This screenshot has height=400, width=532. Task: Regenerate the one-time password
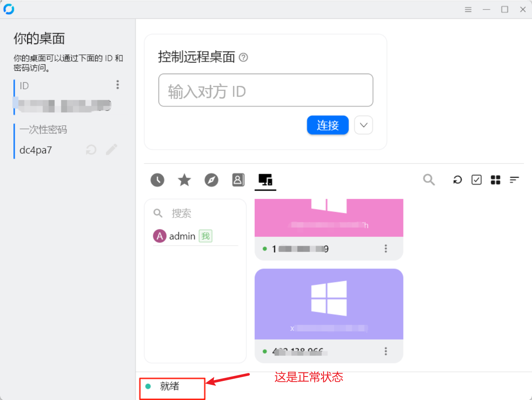[91, 150]
